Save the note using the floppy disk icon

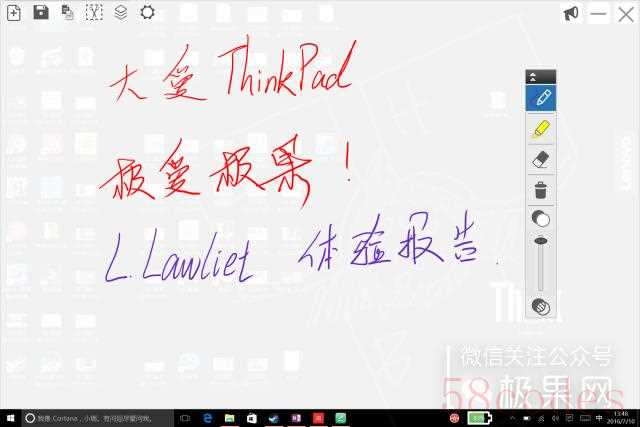[x=41, y=12]
